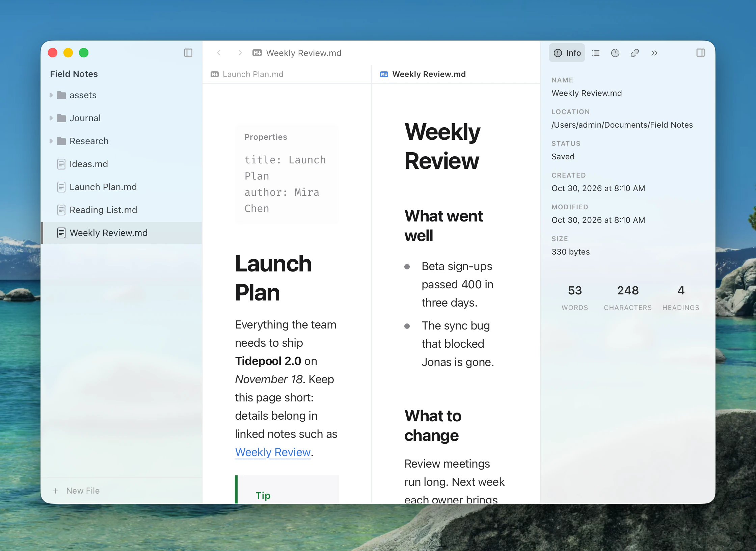The image size is (756, 551).
Task: Expand the Journal folder disclosure triangle
Action: [x=51, y=118]
